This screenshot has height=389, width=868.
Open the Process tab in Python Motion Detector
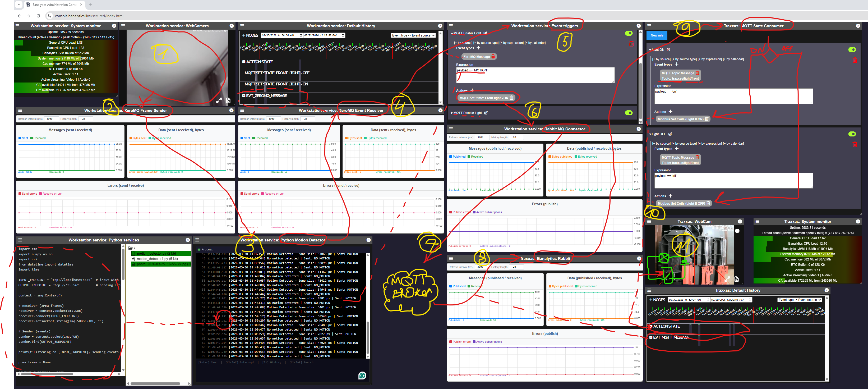(x=206, y=250)
